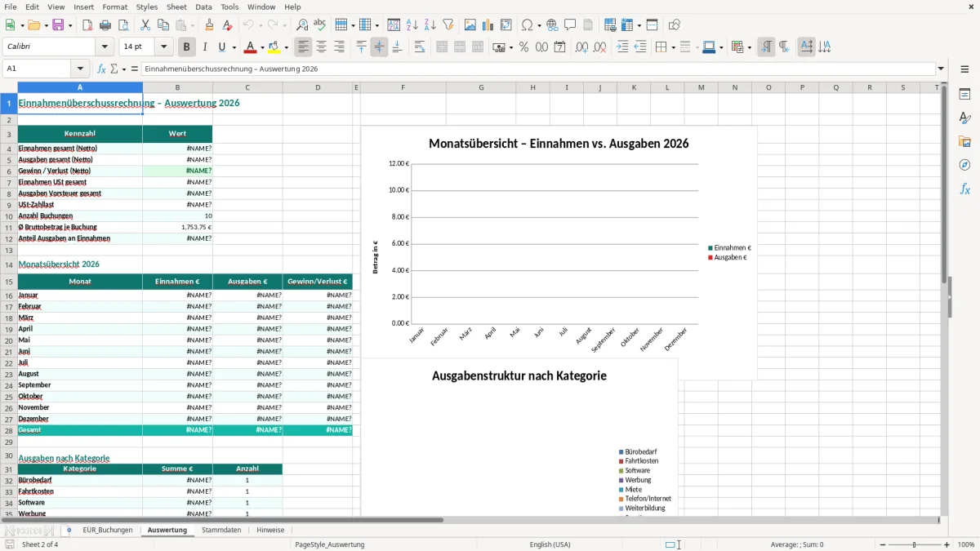Expand the Font Name Calibri dropdown

pyautogui.click(x=106, y=47)
